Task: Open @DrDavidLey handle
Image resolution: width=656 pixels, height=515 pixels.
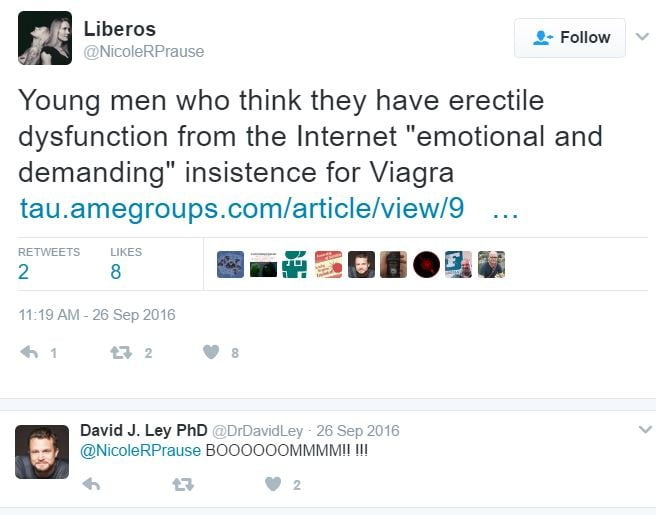Action: click(258, 430)
